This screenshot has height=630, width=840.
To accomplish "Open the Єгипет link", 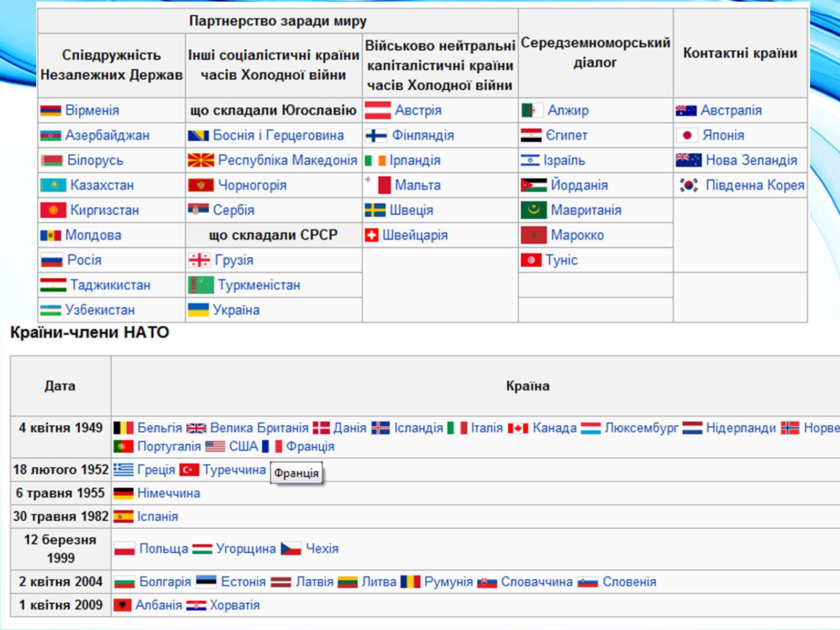I will click(566, 135).
